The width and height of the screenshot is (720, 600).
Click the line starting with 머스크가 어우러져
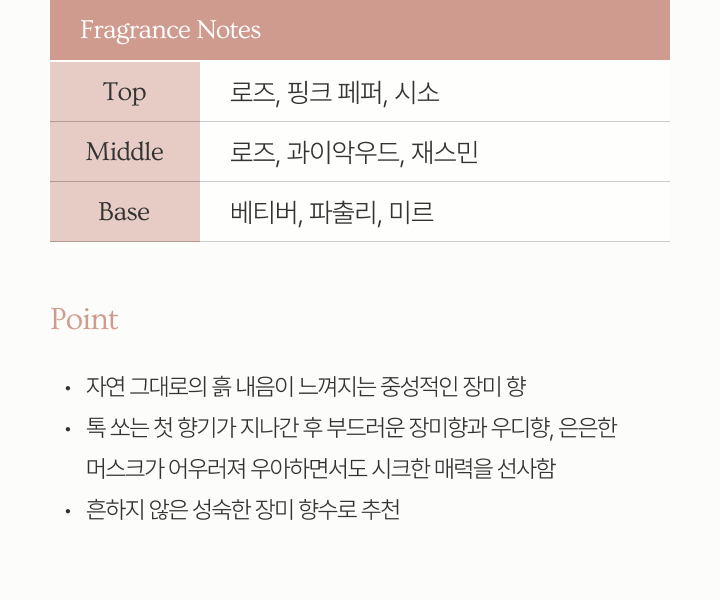click(320, 468)
